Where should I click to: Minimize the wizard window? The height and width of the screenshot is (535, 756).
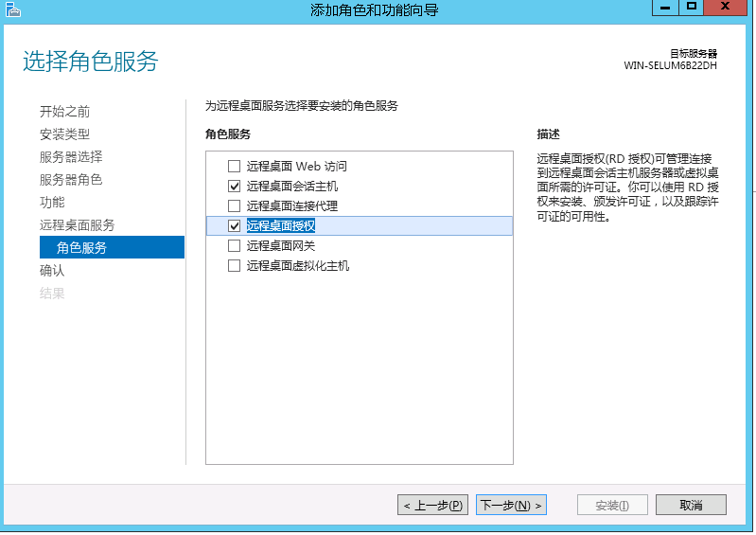pyautogui.click(x=665, y=8)
